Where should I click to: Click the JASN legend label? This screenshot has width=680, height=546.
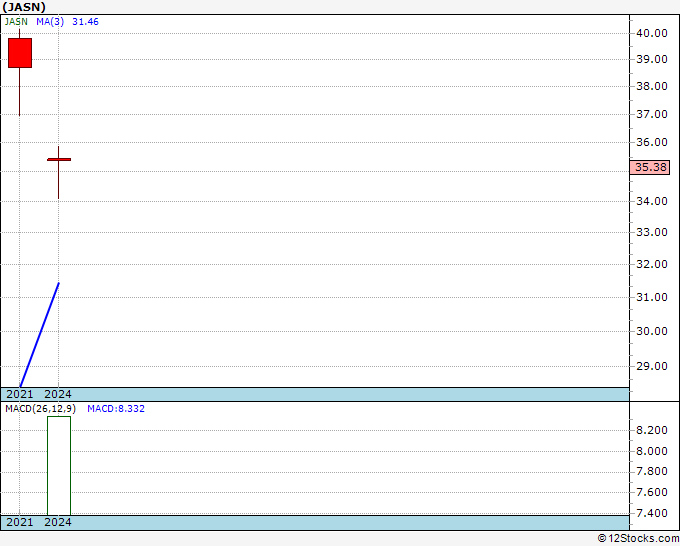pos(16,22)
